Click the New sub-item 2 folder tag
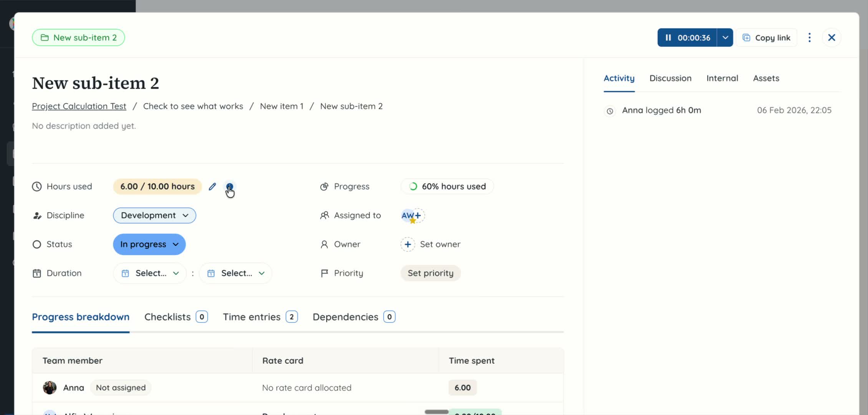The image size is (868, 415). (78, 38)
